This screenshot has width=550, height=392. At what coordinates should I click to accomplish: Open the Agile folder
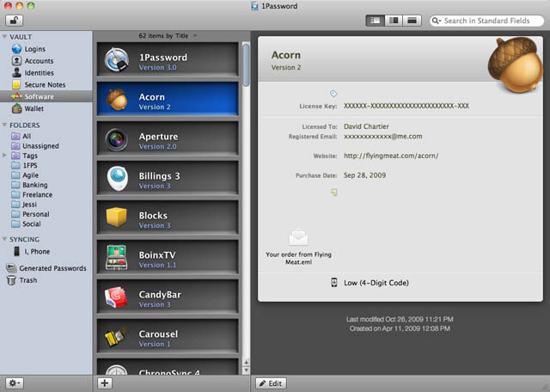click(x=31, y=175)
